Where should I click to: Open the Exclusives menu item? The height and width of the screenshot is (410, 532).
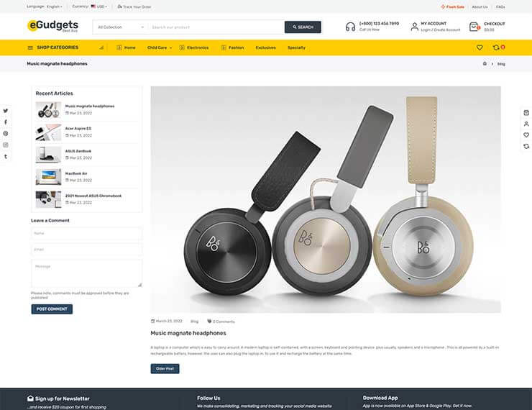266,48
